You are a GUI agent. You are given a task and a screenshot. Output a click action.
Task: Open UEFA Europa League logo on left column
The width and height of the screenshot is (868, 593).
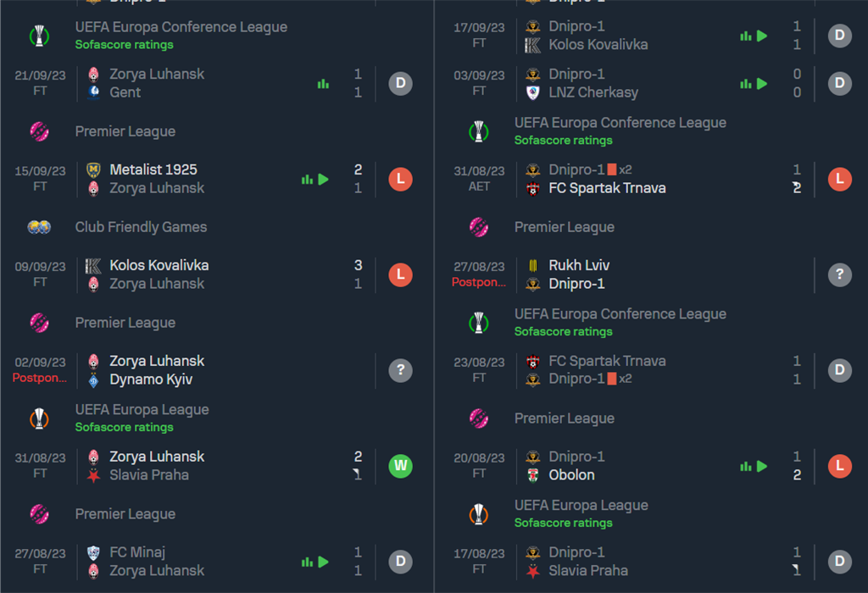pos(39,418)
